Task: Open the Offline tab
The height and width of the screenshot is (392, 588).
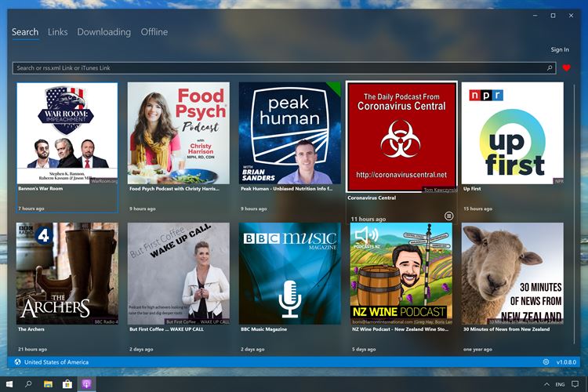Action: coord(154,32)
